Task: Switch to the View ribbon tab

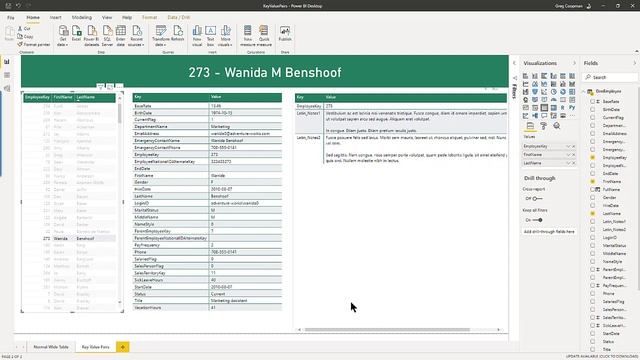Action: pyautogui.click(x=107, y=18)
